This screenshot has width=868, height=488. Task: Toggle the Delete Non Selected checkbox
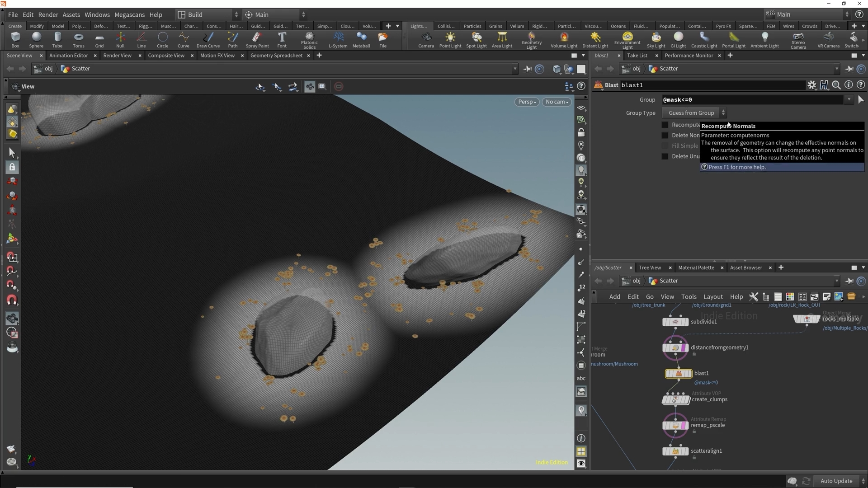665,135
